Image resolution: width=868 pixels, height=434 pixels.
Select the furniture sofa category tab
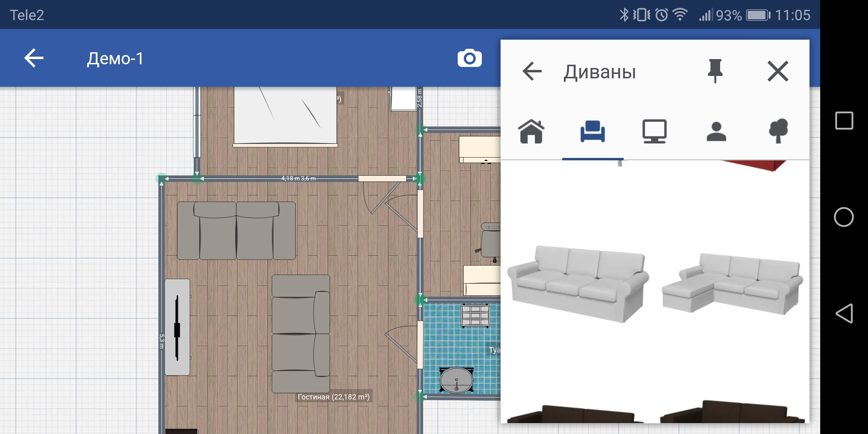pos(593,132)
